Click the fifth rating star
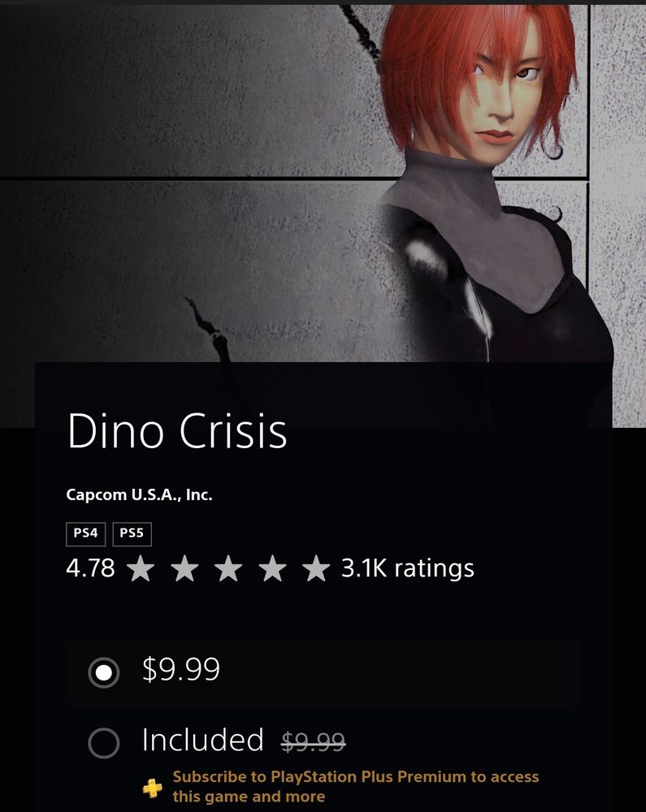Image resolution: width=646 pixels, height=812 pixels. (316, 568)
